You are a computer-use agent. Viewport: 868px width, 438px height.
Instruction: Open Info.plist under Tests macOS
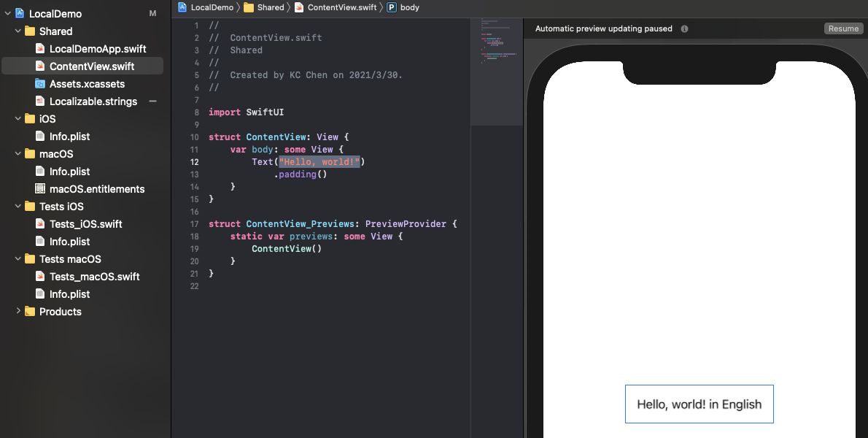tap(69, 294)
